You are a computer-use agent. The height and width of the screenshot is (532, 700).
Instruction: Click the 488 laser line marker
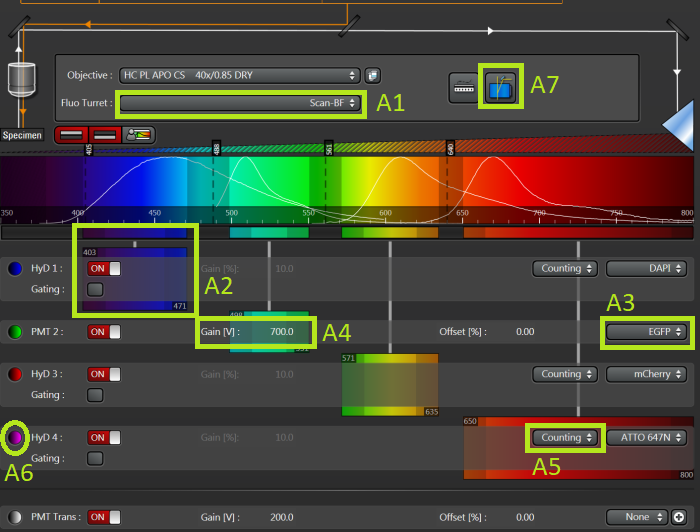pos(216,148)
